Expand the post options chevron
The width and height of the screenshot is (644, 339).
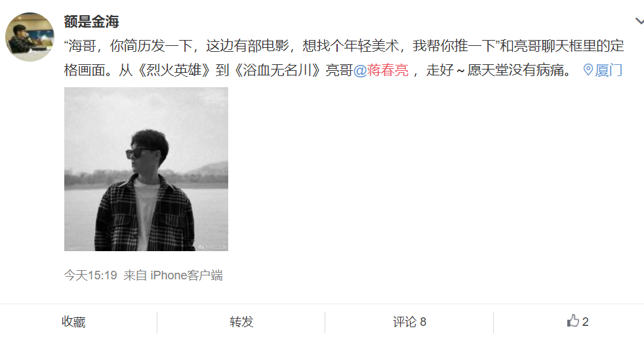click(639, 20)
